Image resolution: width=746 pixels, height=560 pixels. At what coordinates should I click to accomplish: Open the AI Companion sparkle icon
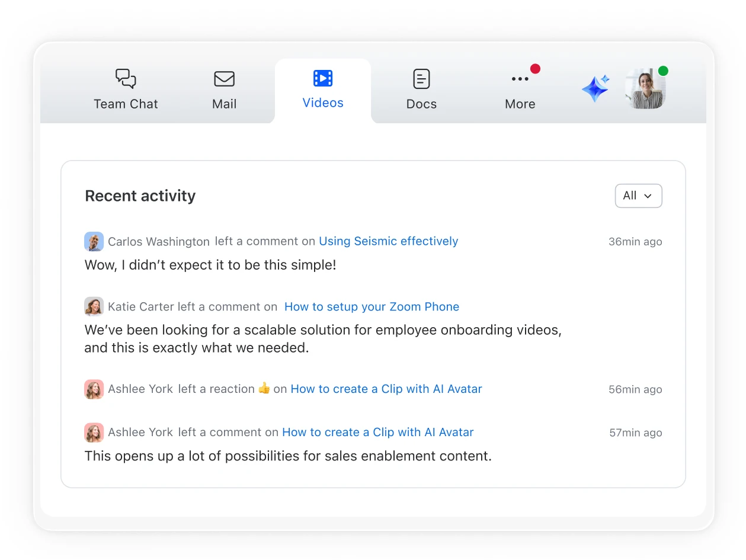(595, 89)
